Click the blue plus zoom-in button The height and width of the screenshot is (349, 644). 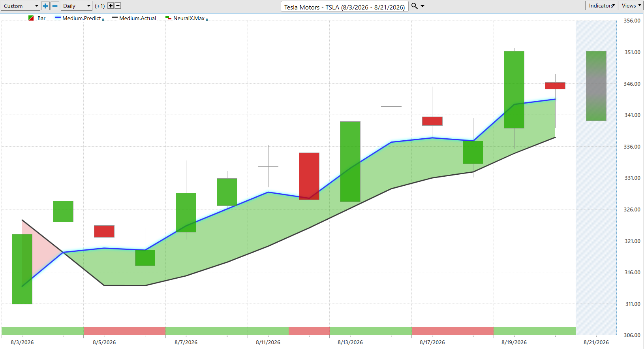tap(45, 6)
